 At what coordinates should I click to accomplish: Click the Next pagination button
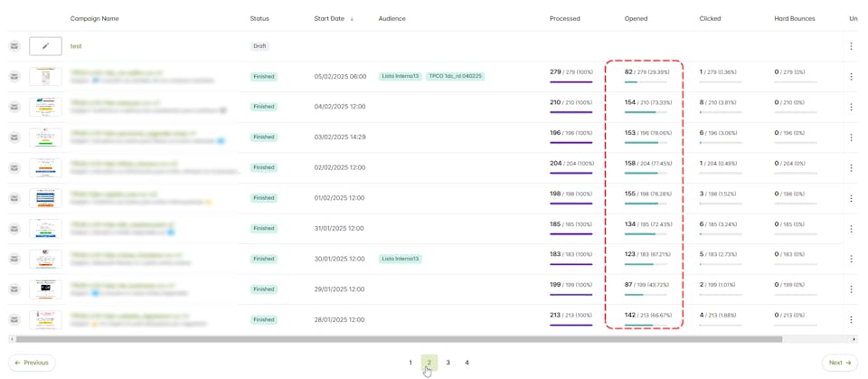839,363
